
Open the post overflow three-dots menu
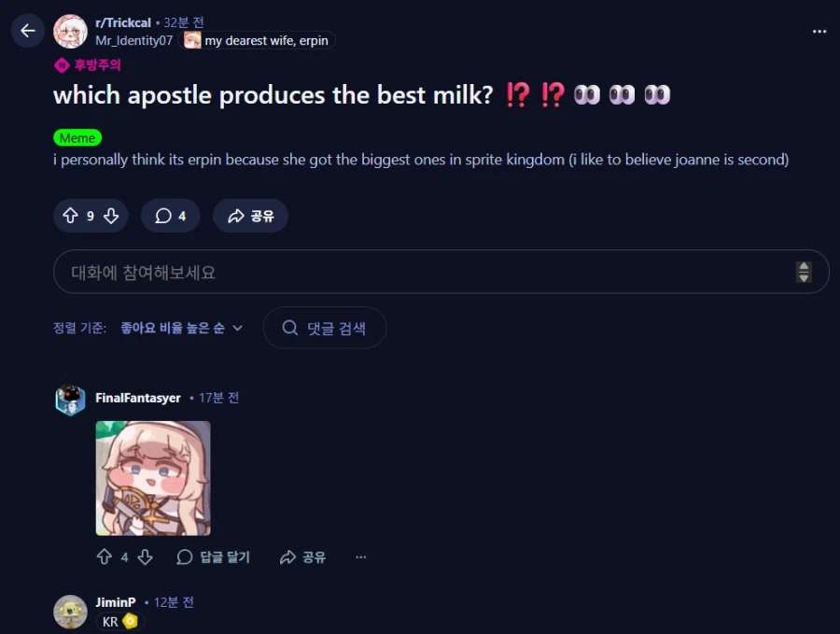tap(819, 32)
